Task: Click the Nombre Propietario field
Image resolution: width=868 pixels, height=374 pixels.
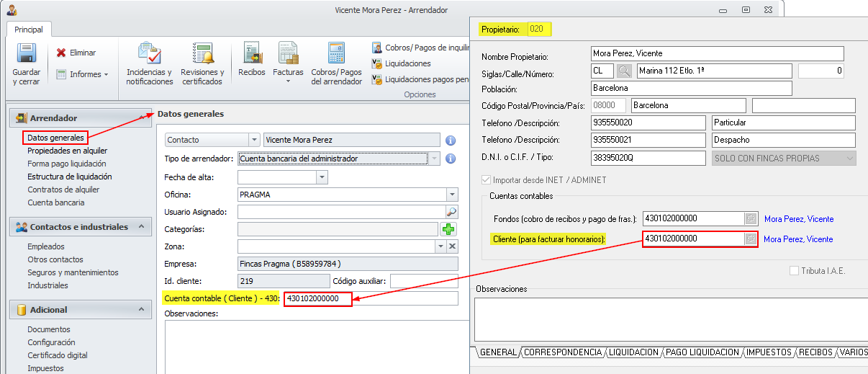Action: coord(716,53)
